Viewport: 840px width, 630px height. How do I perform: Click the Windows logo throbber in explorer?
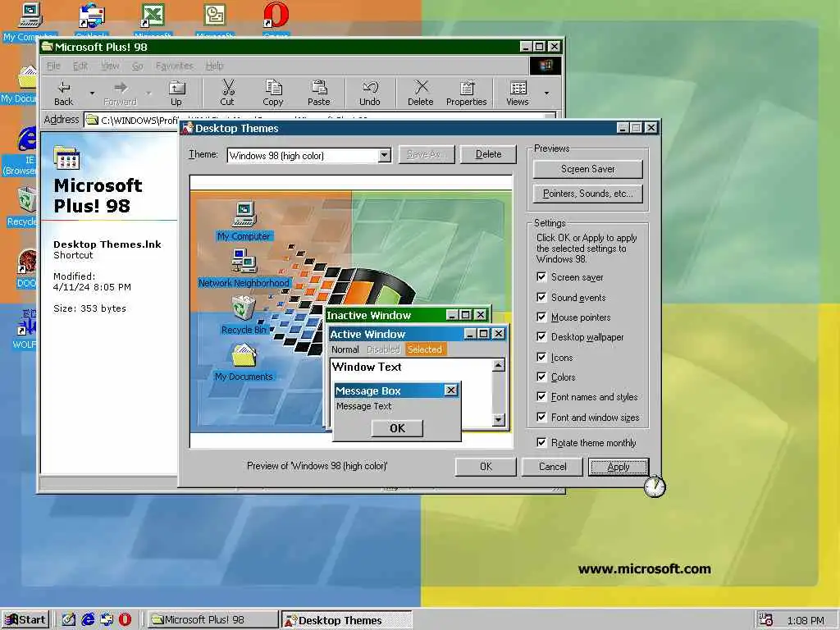point(546,66)
